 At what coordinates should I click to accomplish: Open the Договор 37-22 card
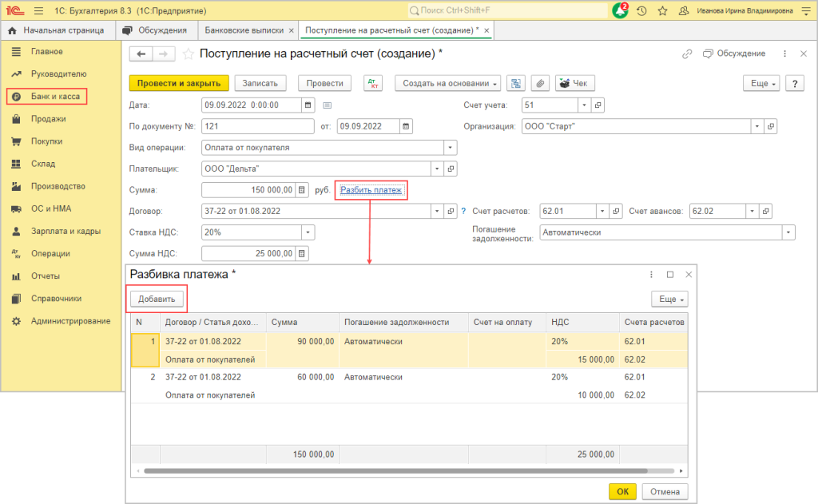click(x=451, y=212)
